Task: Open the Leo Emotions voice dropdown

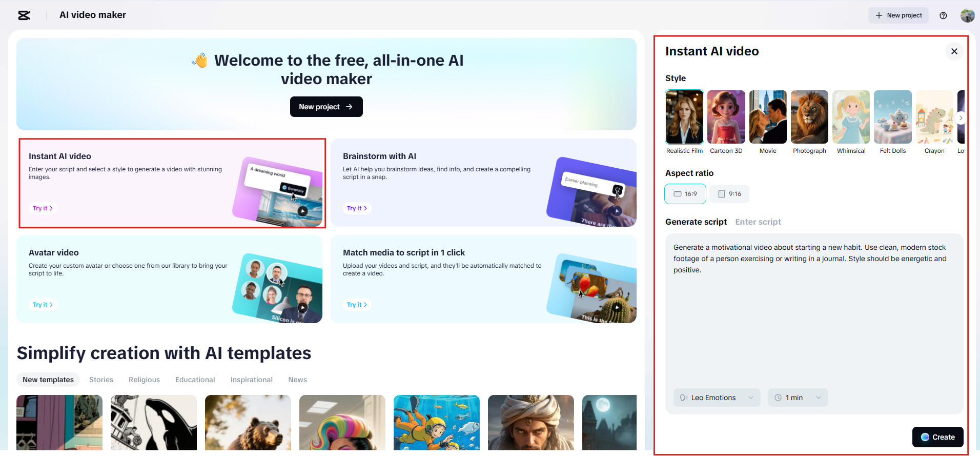Action: pyautogui.click(x=717, y=398)
